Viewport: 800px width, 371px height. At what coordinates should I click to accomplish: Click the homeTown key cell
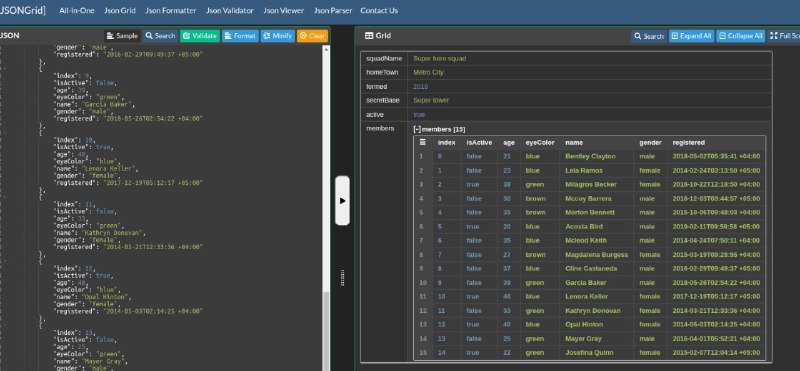coord(384,72)
